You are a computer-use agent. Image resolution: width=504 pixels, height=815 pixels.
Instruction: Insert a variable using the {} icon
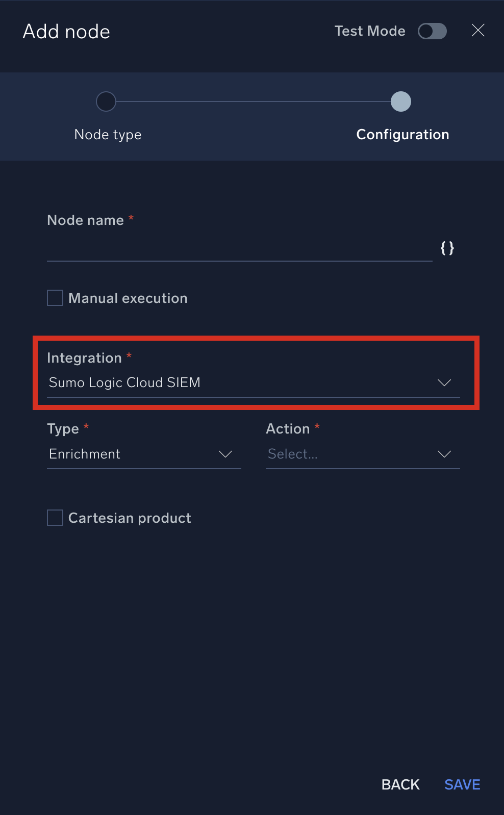(447, 248)
